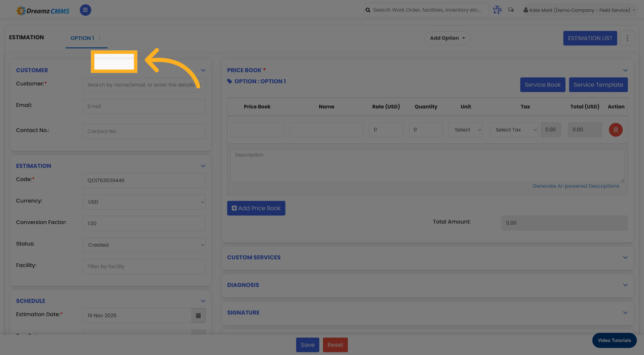Click the search magnifier in the top bar
Screen dimensions: 644x355
point(368,10)
